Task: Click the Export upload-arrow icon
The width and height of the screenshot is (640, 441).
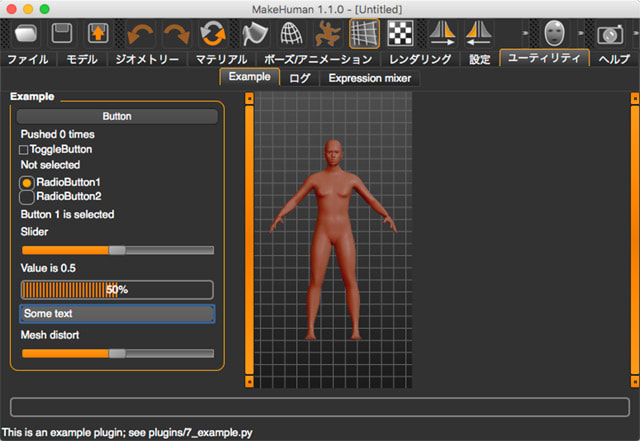Action: tap(98, 33)
